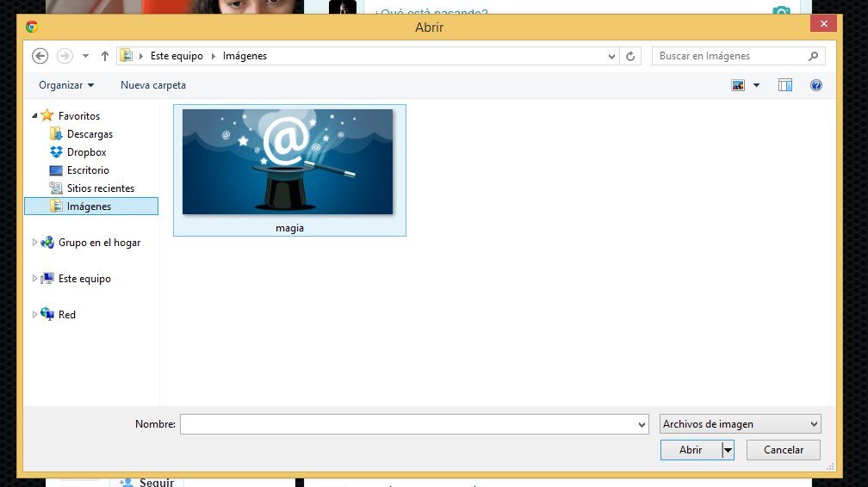Click the Abrir button

[x=691, y=450]
